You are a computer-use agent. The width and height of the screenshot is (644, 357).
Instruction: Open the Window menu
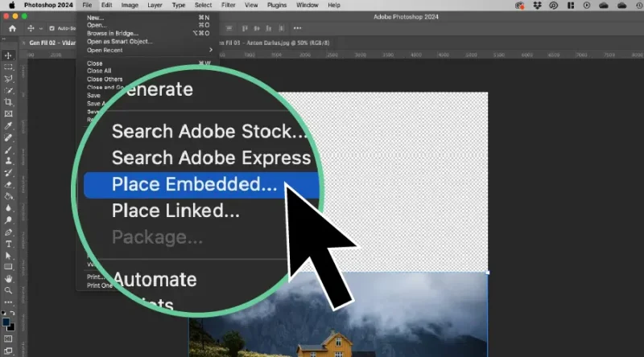(x=308, y=6)
